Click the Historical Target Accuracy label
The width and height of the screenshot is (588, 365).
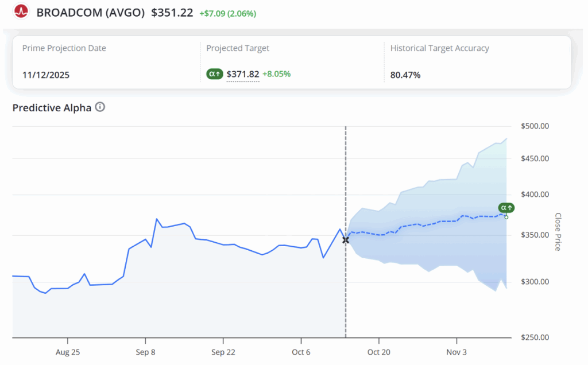point(439,48)
